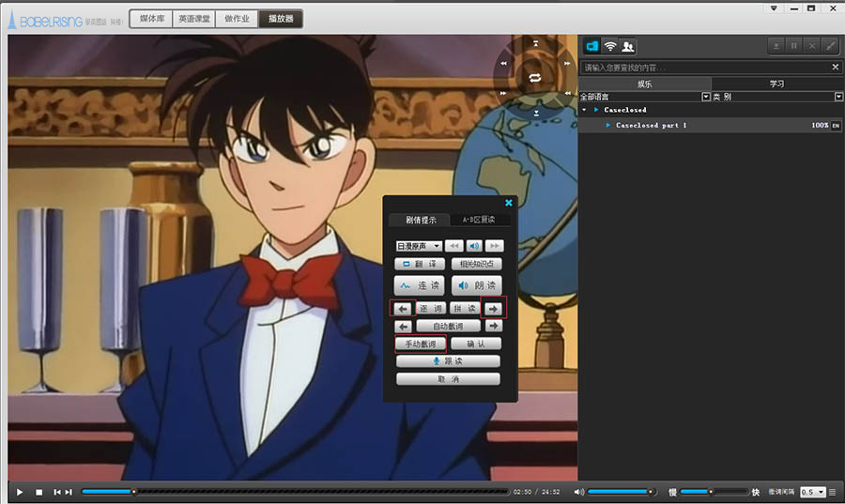Image resolution: width=845 pixels, height=504 pixels.
Task: Click fast-forward icon in dialog
Action: 494,246
